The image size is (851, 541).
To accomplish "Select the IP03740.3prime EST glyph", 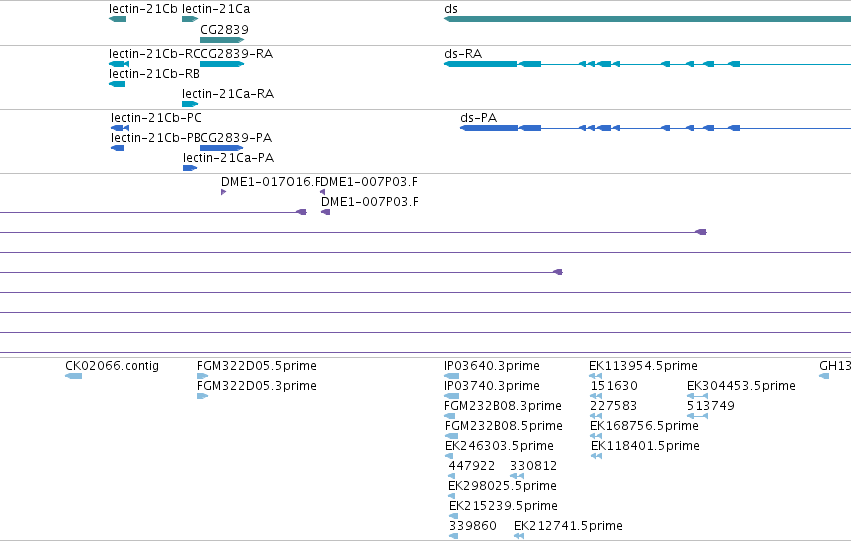I will point(452,396).
